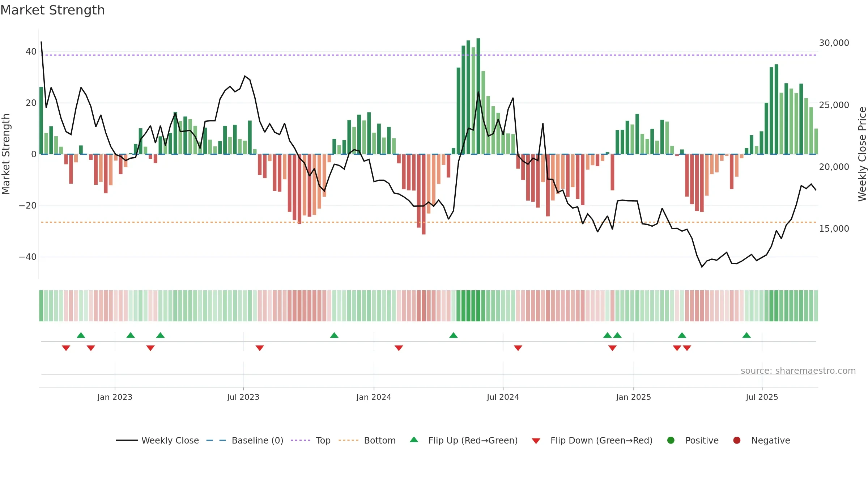The width and height of the screenshot is (868, 488).
Task: Click the '20,000' right axis value
Action: pos(834,167)
